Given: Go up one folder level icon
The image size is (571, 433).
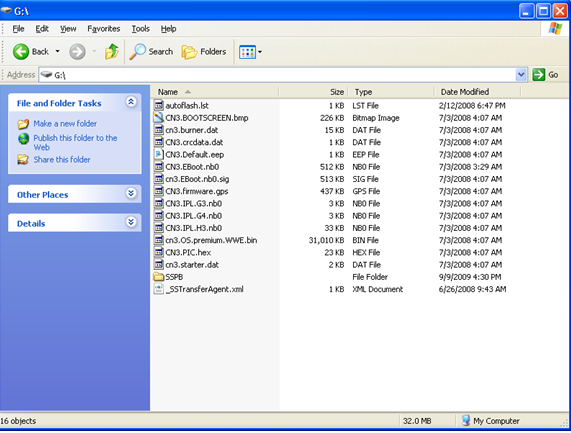Looking at the screenshot, I should [x=112, y=51].
